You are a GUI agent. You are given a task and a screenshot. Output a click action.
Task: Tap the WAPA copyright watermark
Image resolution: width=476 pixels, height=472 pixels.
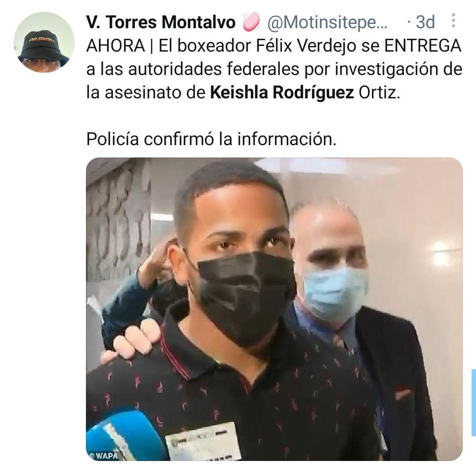pos(103,455)
